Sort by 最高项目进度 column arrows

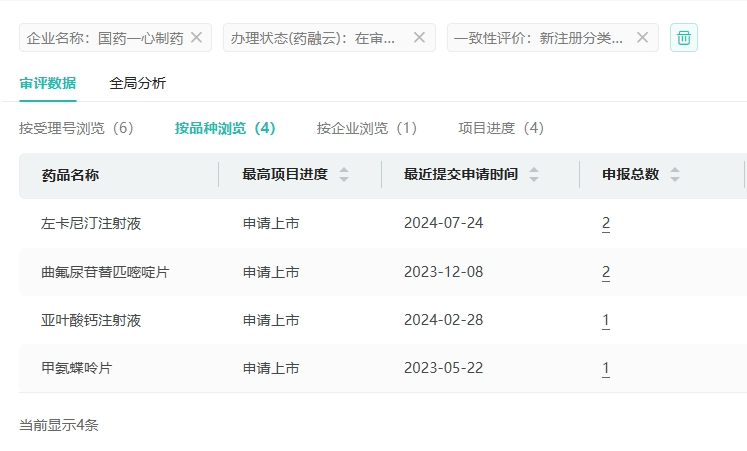tap(344, 175)
